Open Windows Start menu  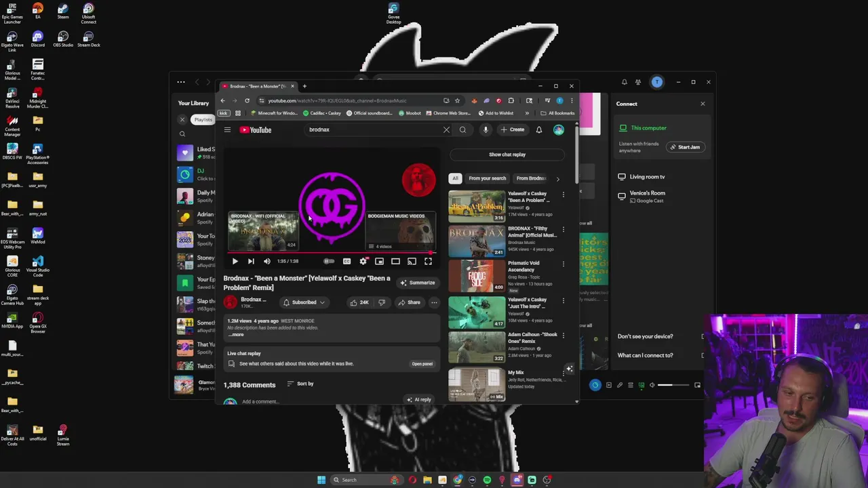[x=321, y=480]
